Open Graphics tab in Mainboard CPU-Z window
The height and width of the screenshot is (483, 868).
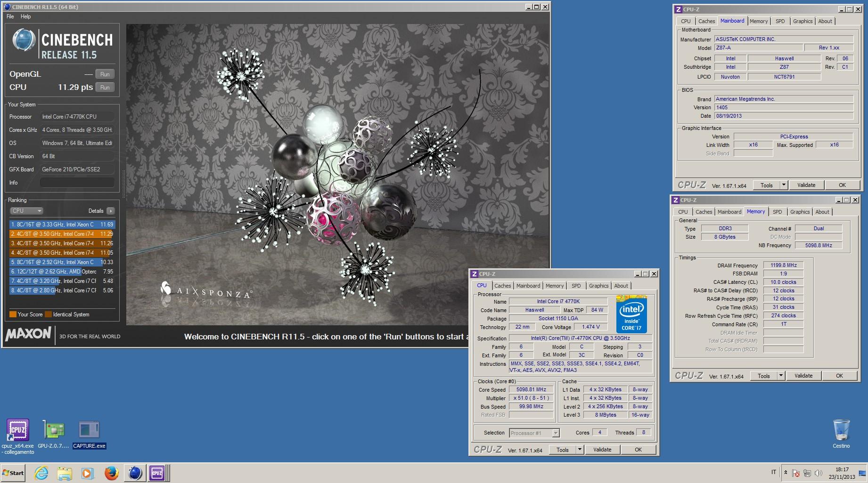802,21
